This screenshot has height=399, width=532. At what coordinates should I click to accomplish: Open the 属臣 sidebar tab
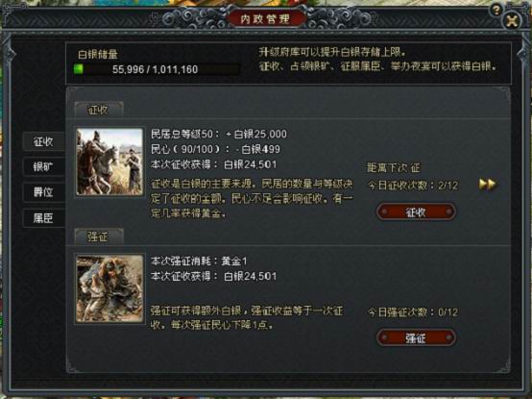point(43,218)
